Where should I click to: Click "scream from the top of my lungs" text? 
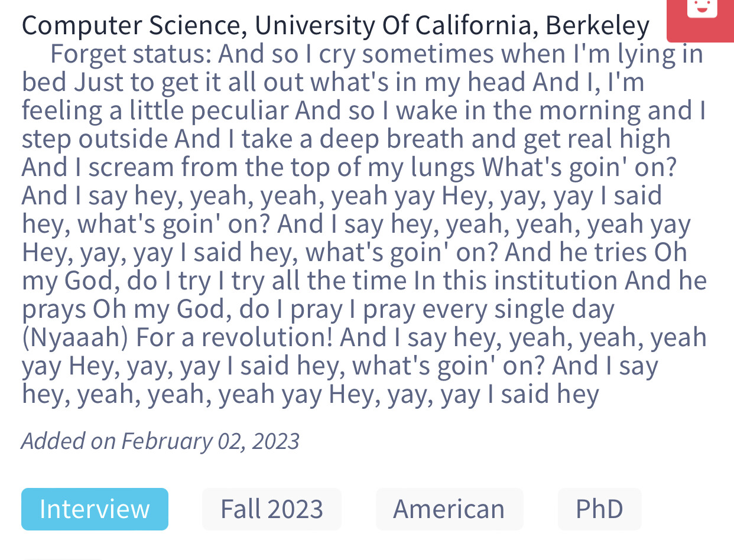pyautogui.click(x=282, y=167)
